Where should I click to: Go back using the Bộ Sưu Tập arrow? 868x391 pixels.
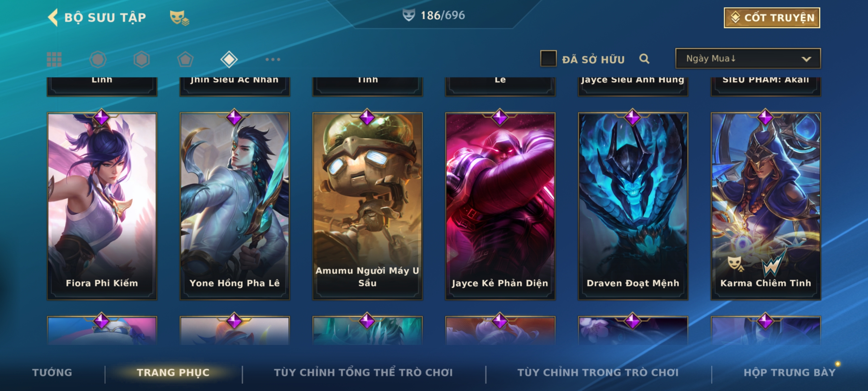point(53,17)
